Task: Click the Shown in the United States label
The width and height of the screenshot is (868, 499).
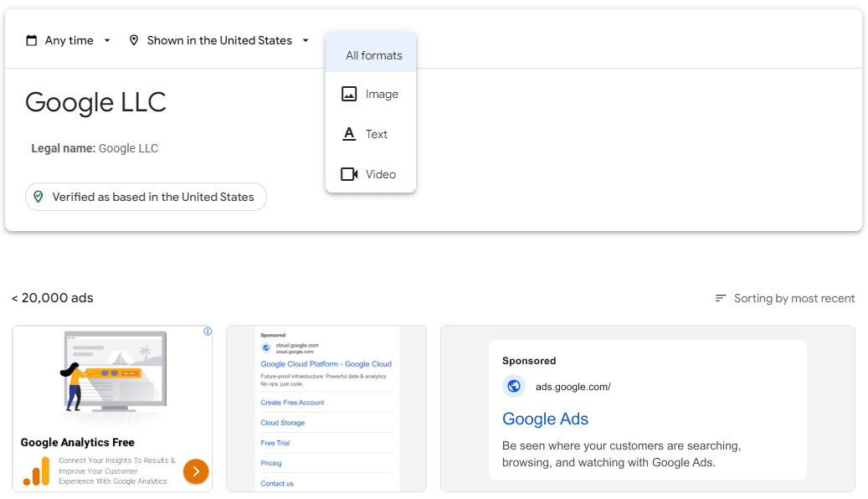Action: pyautogui.click(x=219, y=40)
